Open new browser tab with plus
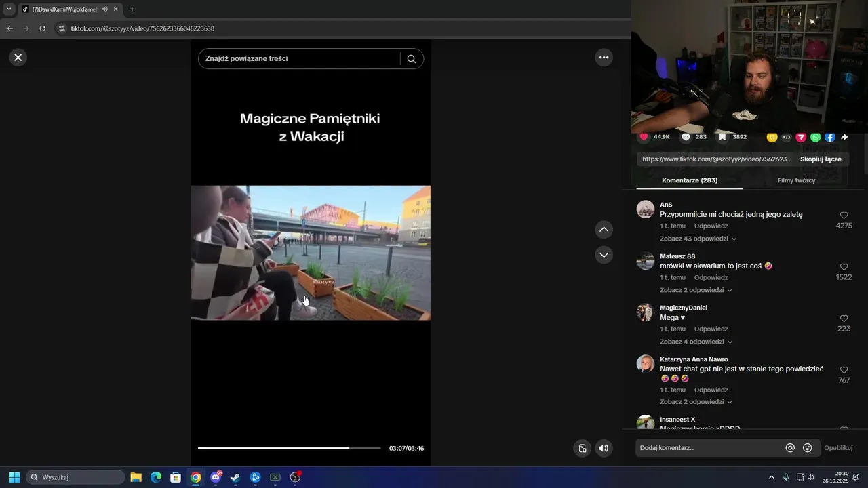Viewport: 868px width, 488px height. pos(132,9)
